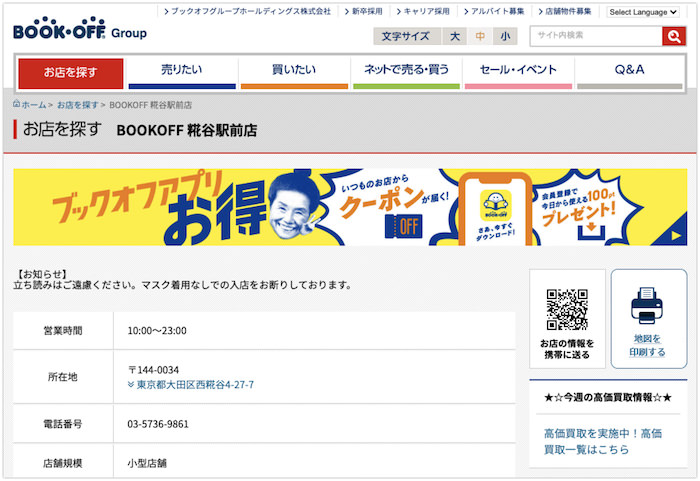Click the 小型店舗 store size value
Image resolution: width=700 pixels, height=481 pixels.
147,463
